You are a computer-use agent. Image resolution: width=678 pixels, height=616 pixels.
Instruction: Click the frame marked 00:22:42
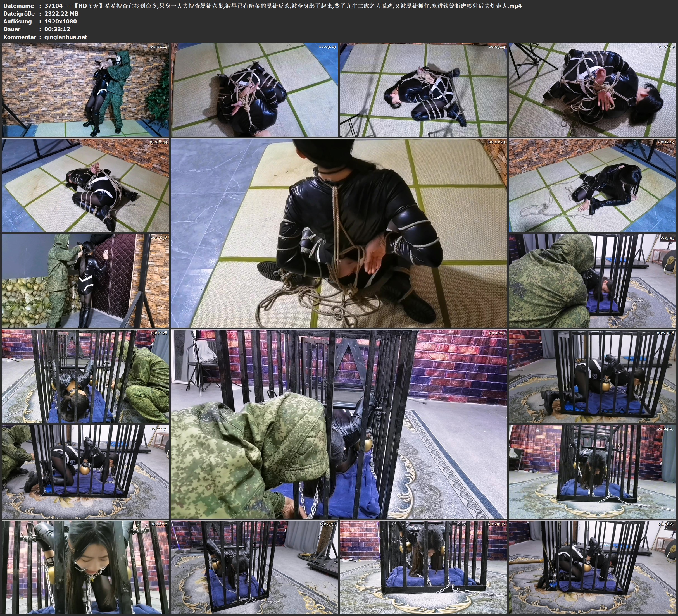pyautogui.click(x=85, y=471)
